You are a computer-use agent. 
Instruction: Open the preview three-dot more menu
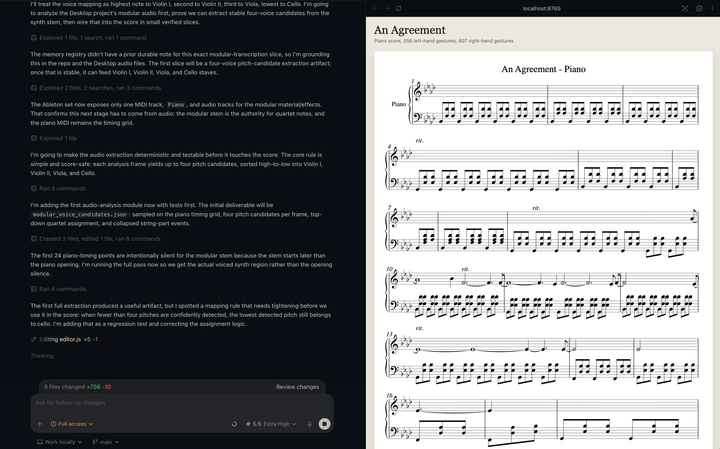point(712,8)
